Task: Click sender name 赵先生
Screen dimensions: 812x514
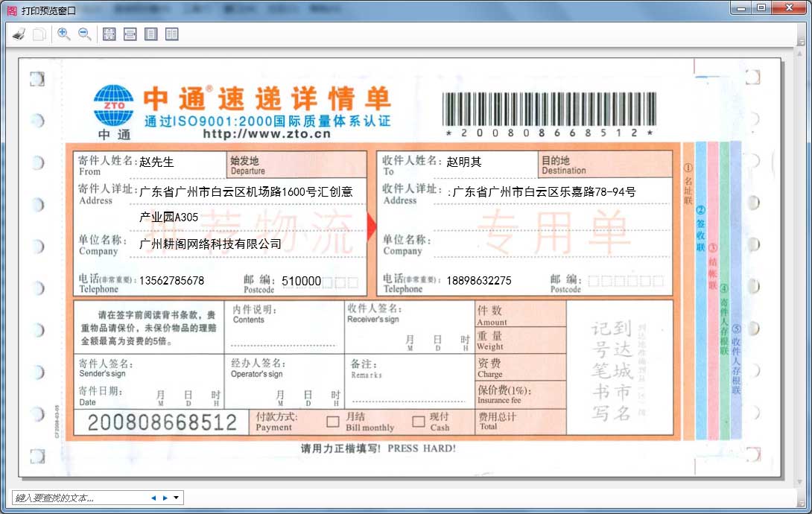Action: coord(156,162)
